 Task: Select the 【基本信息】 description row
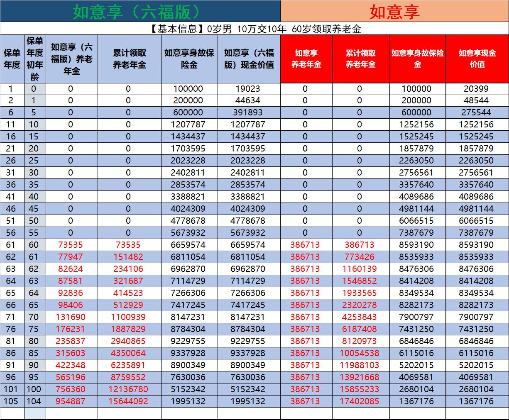pos(254,28)
